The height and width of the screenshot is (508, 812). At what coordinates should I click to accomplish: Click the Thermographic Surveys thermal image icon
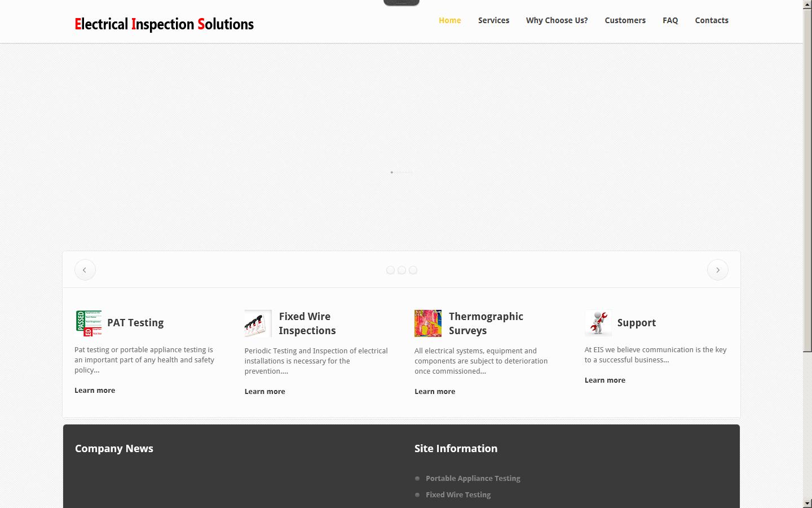point(428,323)
